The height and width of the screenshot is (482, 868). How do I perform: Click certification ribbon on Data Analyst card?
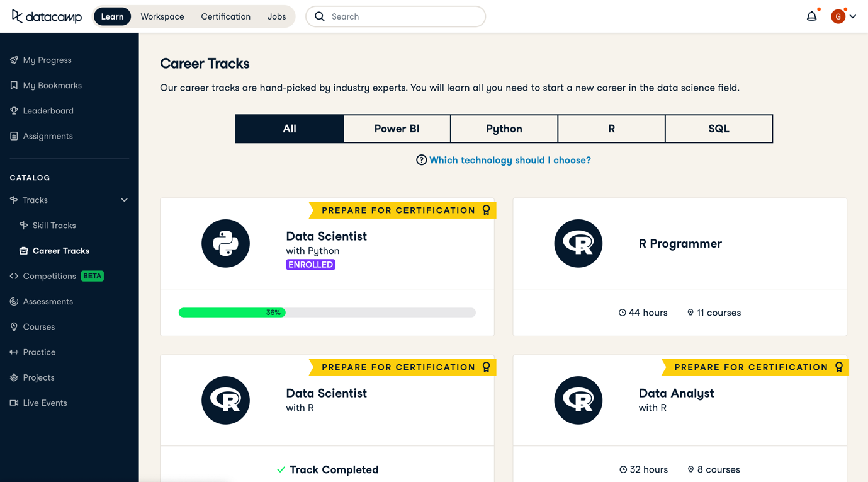point(755,367)
